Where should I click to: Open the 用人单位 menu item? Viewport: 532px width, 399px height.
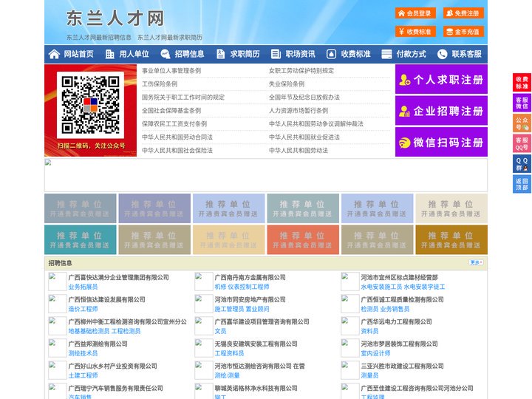click(x=134, y=54)
